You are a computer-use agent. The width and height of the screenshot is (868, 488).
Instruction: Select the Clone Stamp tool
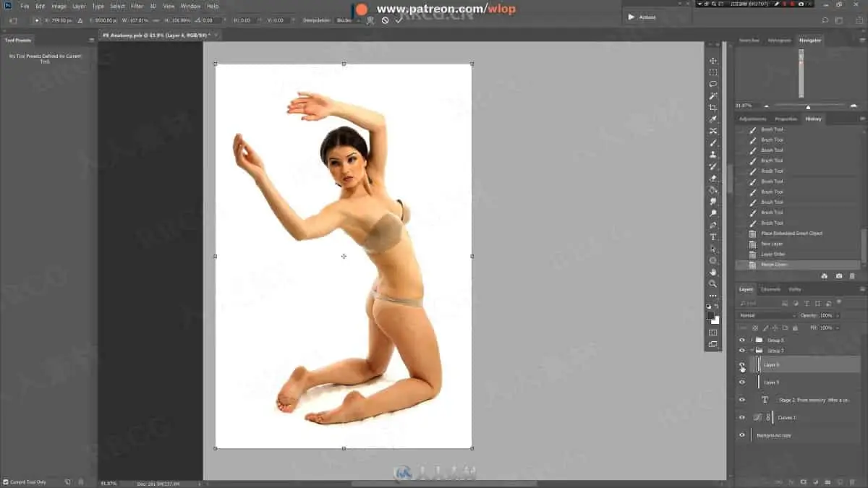pyautogui.click(x=713, y=155)
